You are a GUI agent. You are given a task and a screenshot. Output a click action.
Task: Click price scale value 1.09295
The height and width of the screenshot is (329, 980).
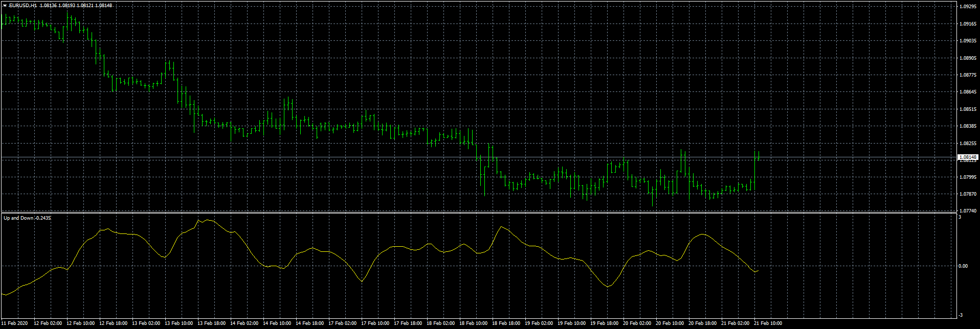tap(968, 7)
